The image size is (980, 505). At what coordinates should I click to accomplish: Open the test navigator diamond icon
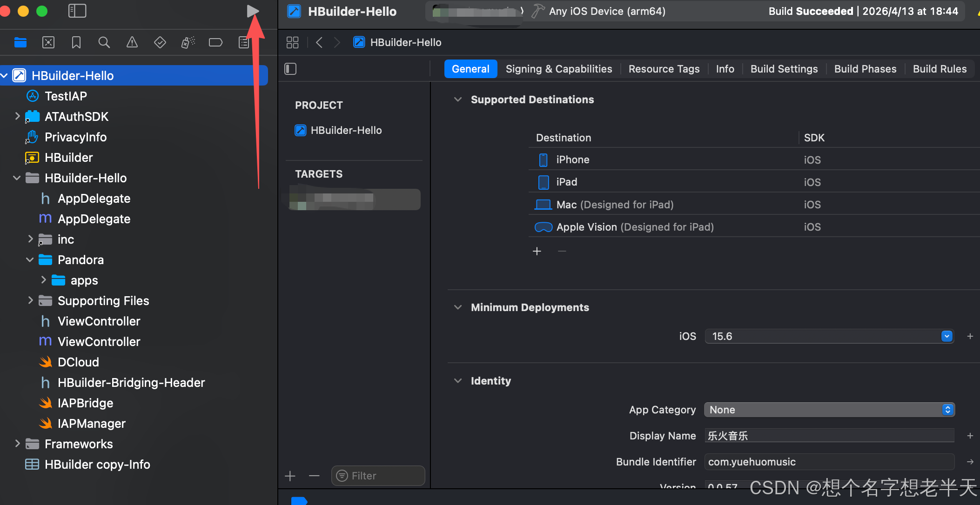160,43
